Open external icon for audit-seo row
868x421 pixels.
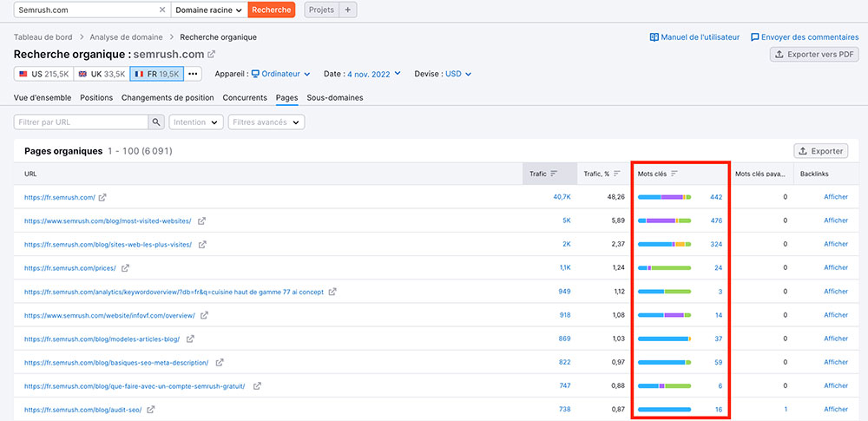click(x=150, y=410)
